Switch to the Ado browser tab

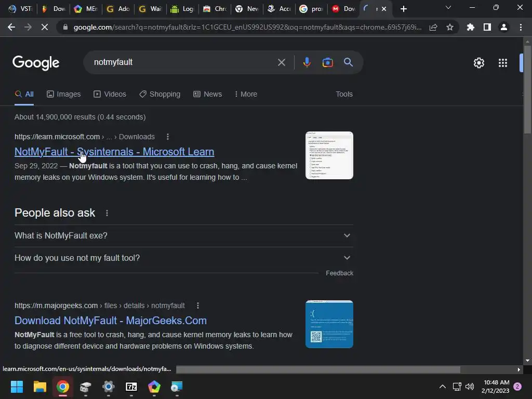(118, 9)
